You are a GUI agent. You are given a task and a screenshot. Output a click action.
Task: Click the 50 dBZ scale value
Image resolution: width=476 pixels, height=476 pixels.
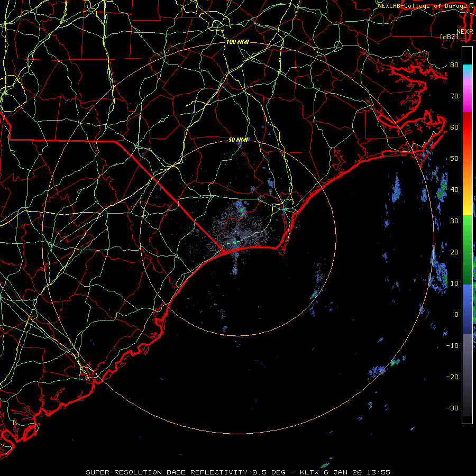pos(454,159)
